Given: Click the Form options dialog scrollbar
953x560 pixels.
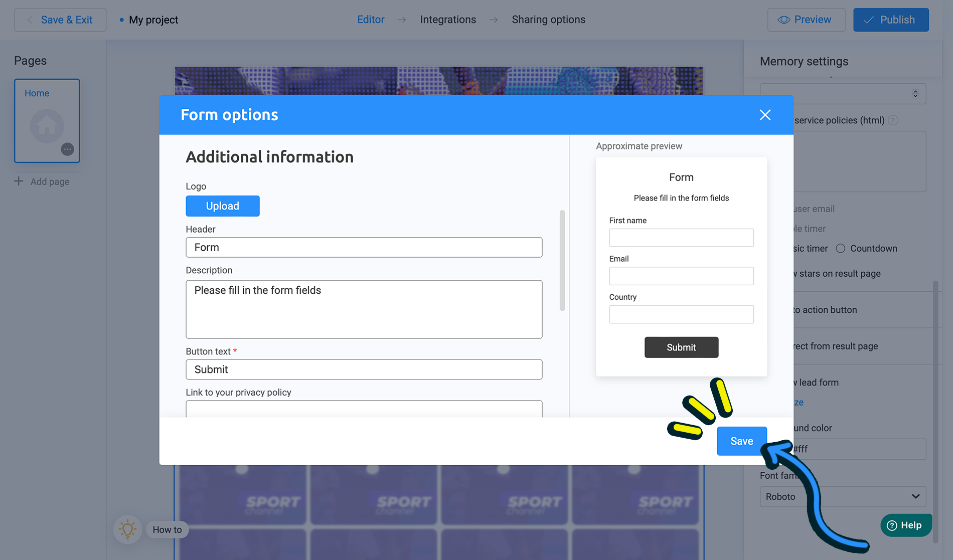Looking at the screenshot, I should 562,261.
